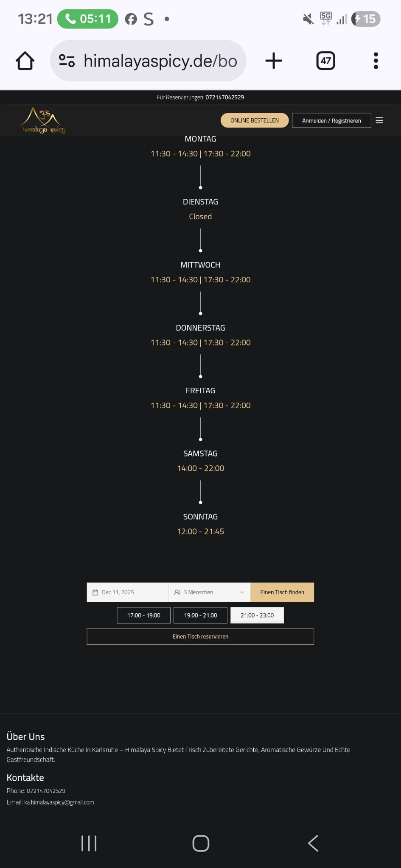Tap the browser URL address field
401x868 pixels.
click(160, 61)
